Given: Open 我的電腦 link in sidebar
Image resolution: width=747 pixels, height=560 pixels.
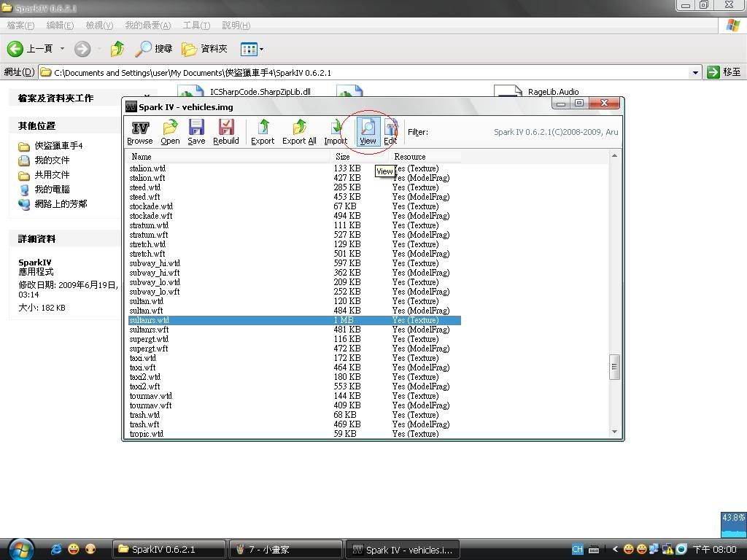Looking at the screenshot, I should tap(52, 189).
